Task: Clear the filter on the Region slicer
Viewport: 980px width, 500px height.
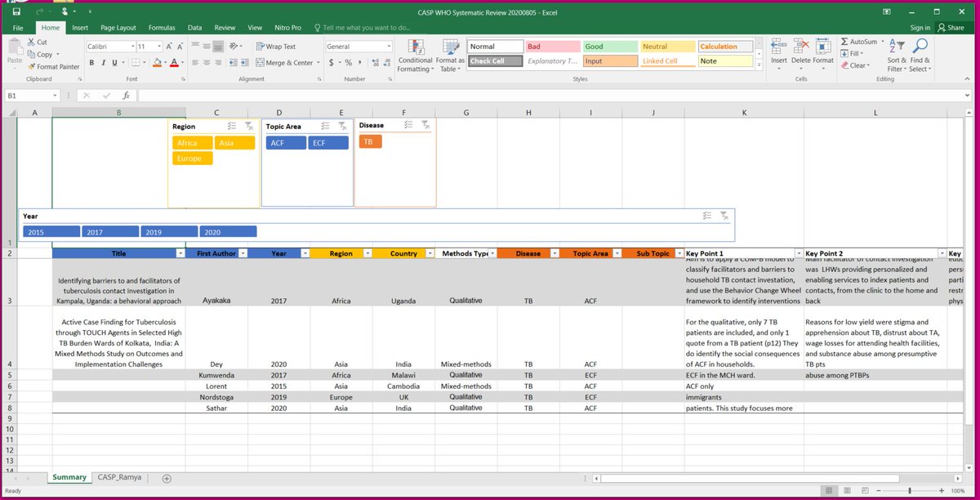Action: (x=247, y=127)
